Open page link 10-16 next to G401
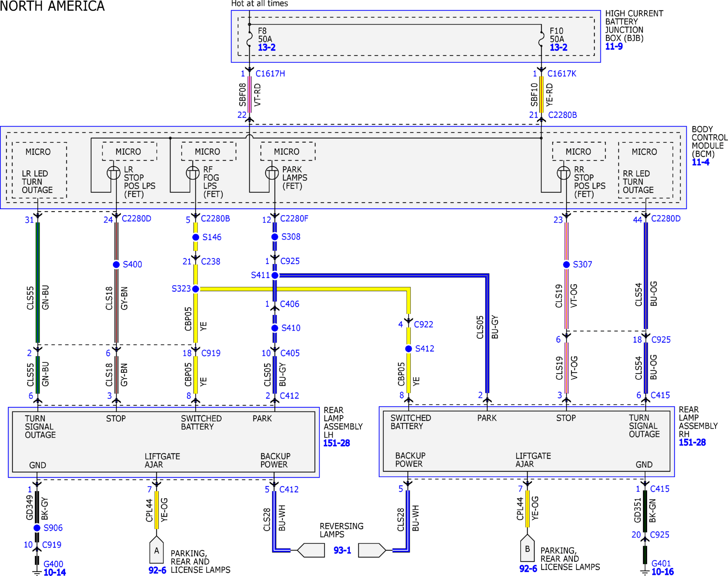Image resolution: width=728 pixels, height=576 pixels. coord(662,572)
